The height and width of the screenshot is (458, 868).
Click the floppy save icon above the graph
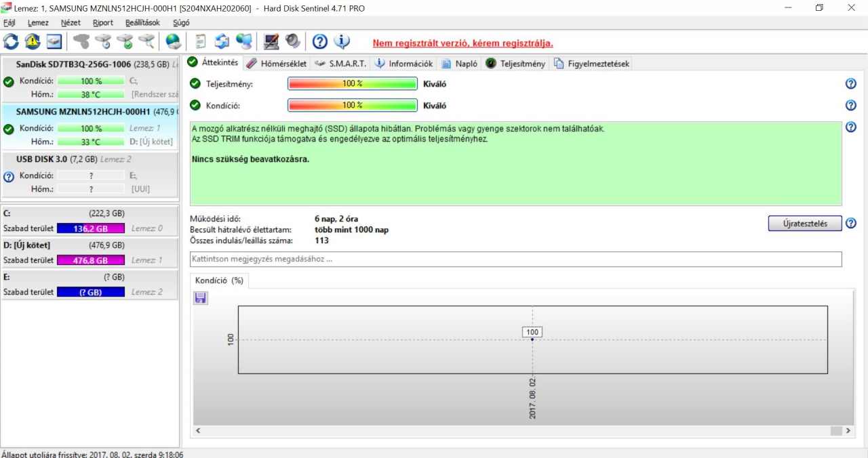click(201, 298)
